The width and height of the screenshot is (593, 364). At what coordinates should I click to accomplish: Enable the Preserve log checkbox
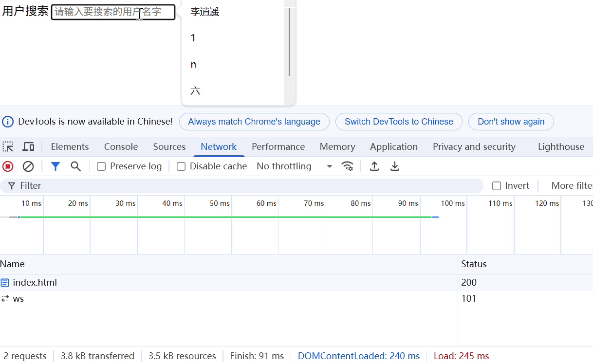point(101,166)
